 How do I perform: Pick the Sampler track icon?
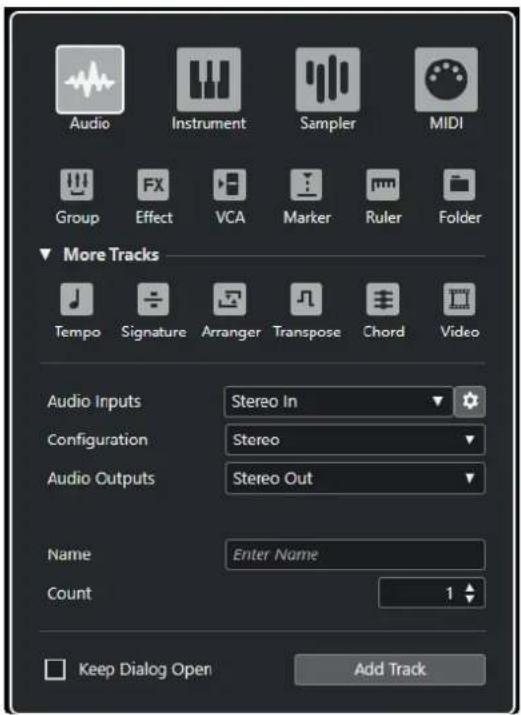click(x=327, y=79)
